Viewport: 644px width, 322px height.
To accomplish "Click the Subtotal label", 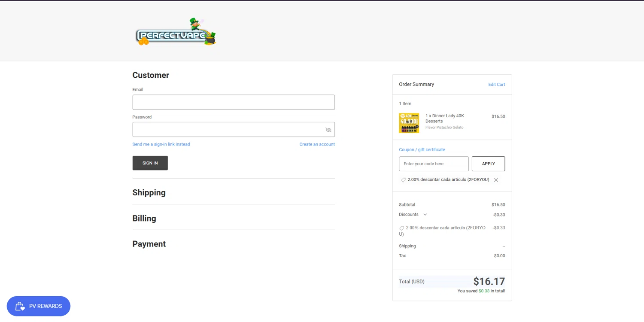I will [x=407, y=205].
